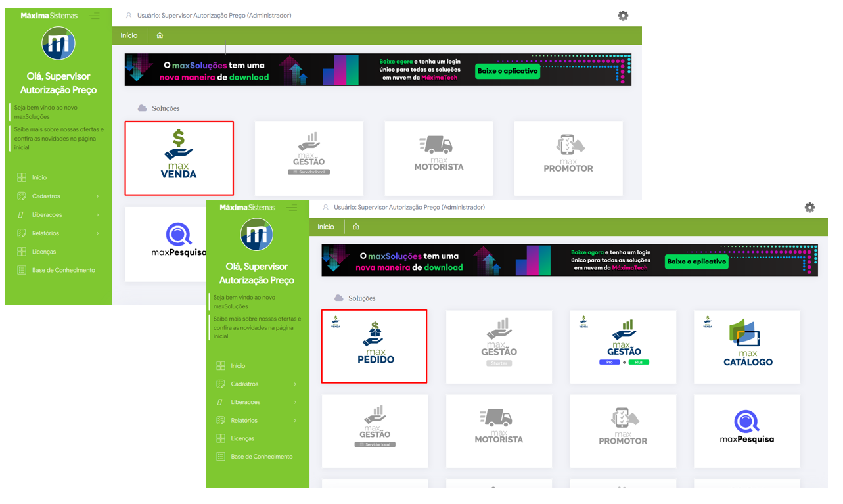Open maxPesquisa tile in the front window
This screenshot has width=843, height=504.
[x=747, y=431]
